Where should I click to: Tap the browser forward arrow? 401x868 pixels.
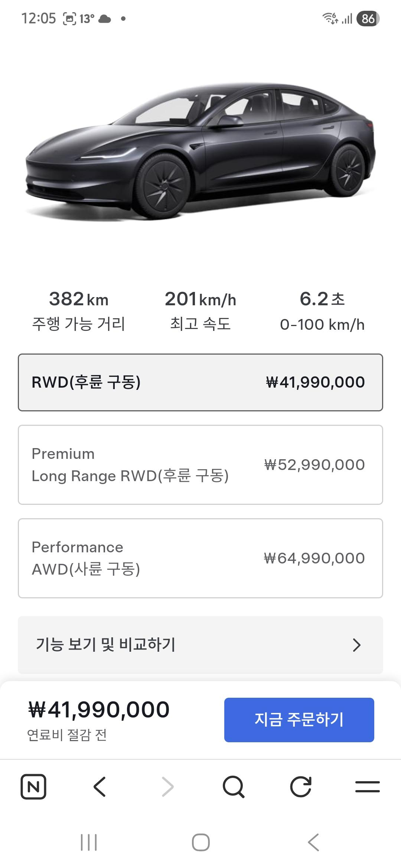[x=167, y=786]
